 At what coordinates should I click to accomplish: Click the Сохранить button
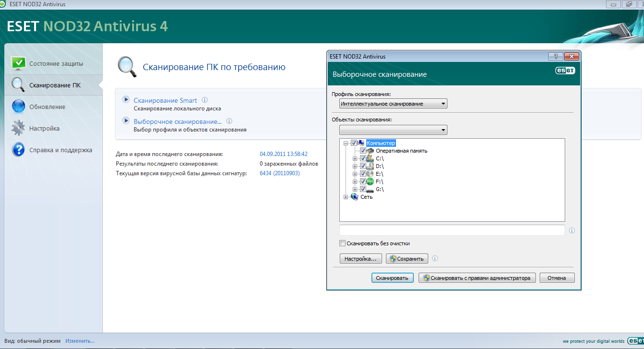pos(407,259)
